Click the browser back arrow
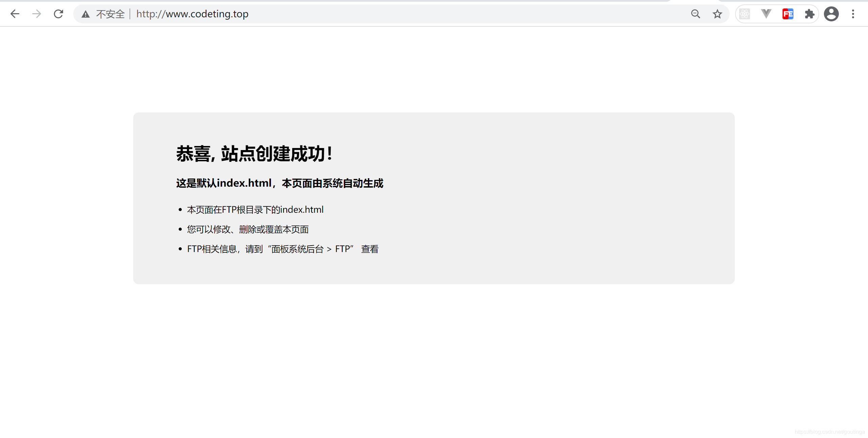 pos(15,14)
